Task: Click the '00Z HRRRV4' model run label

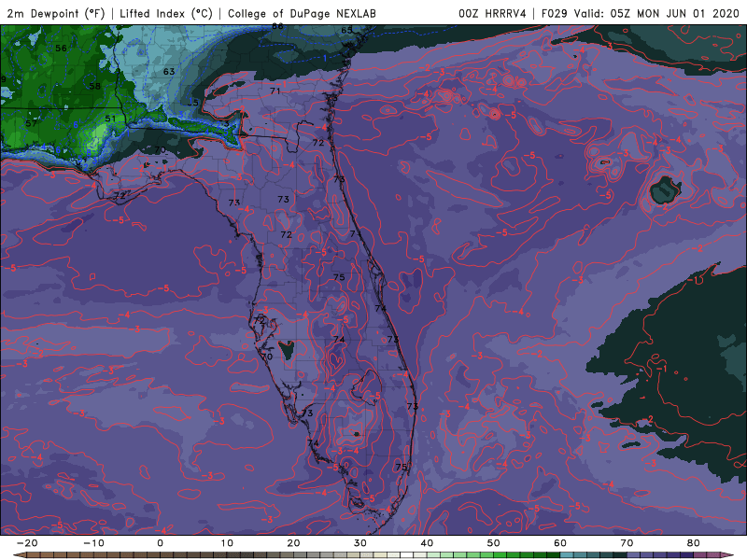Action: point(492,13)
